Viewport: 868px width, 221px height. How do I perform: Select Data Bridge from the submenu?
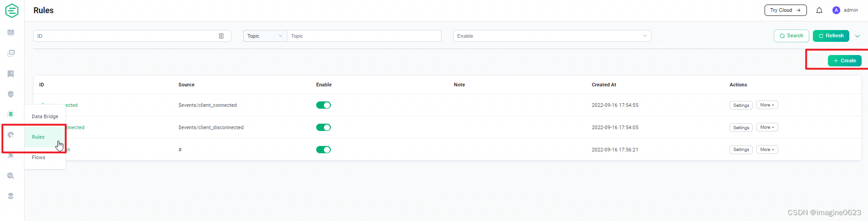tap(45, 116)
